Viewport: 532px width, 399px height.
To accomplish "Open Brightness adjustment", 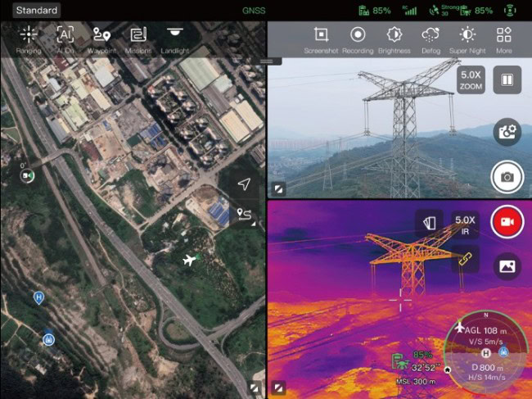I will coord(394,40).
